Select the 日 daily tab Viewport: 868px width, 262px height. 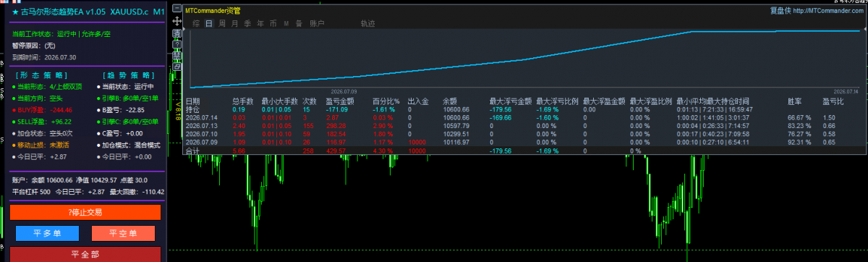pos(209,23)
